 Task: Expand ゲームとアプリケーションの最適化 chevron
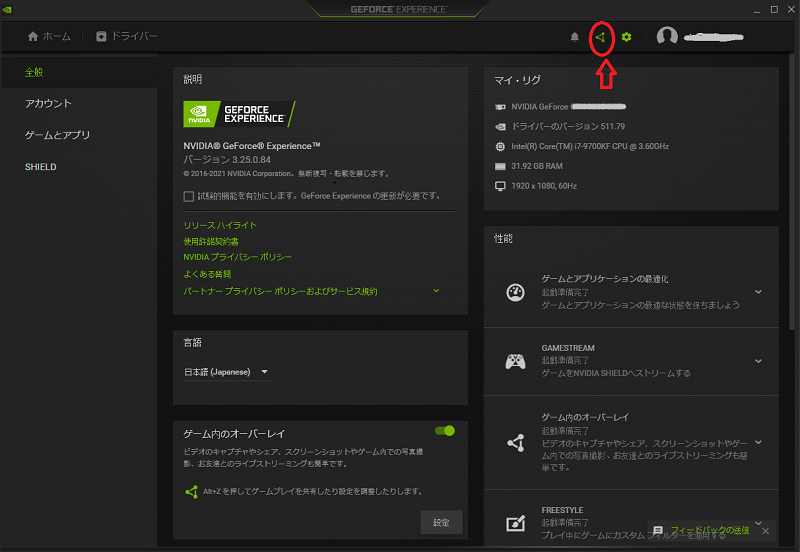[x=758, y=292]
